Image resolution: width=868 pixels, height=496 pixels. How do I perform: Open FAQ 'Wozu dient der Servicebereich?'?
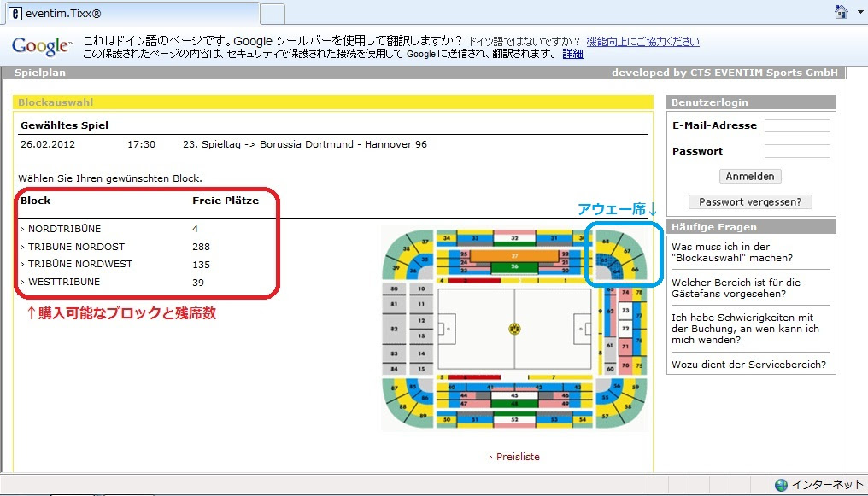click(748, 365)
